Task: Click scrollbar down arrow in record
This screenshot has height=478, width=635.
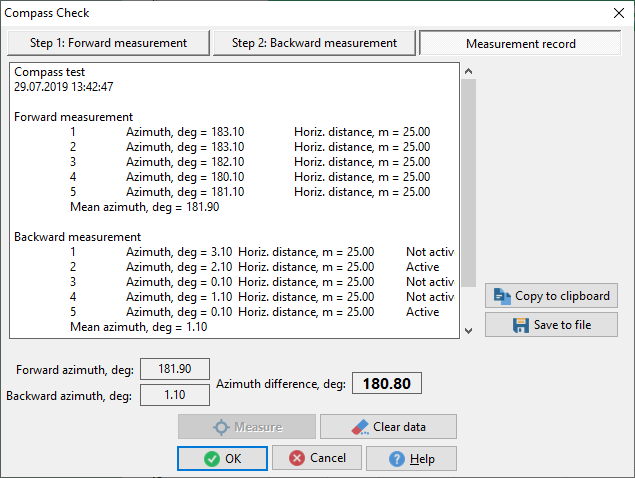Action: click(469, 331)
